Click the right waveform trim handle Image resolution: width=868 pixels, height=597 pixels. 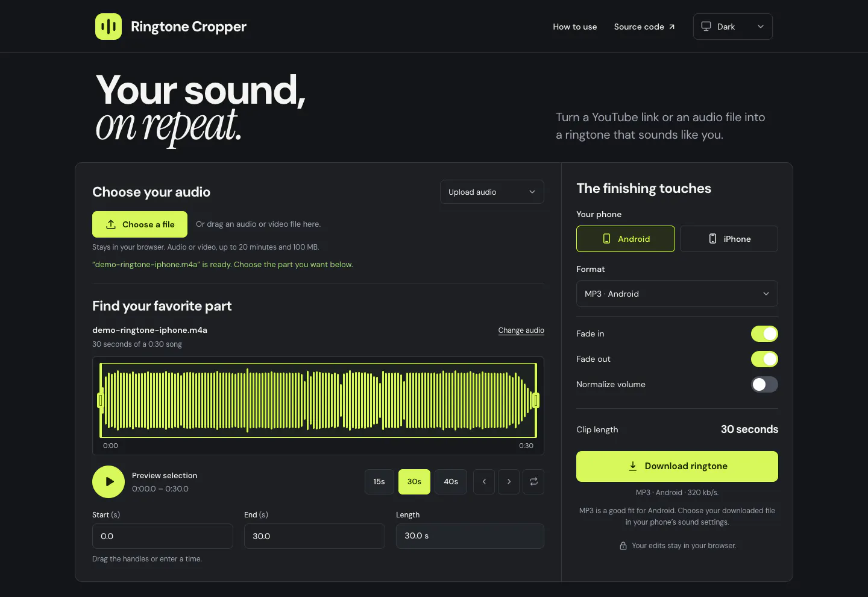[536, 400]
